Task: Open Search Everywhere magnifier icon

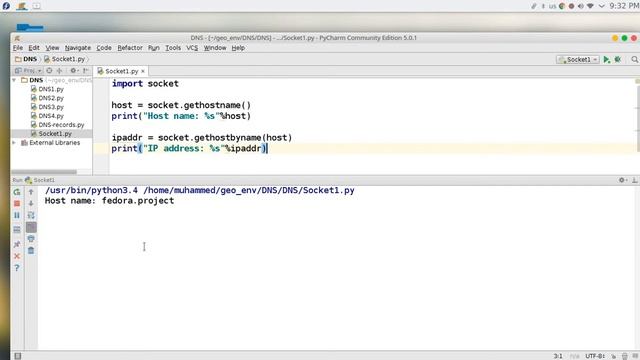Action: tap(635, 60)
